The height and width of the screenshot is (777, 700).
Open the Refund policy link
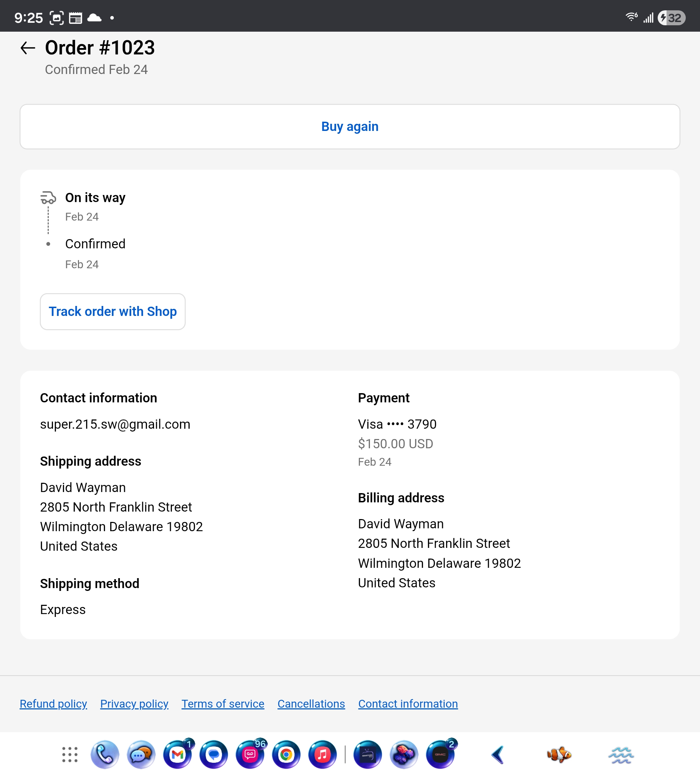click(53, 703)
